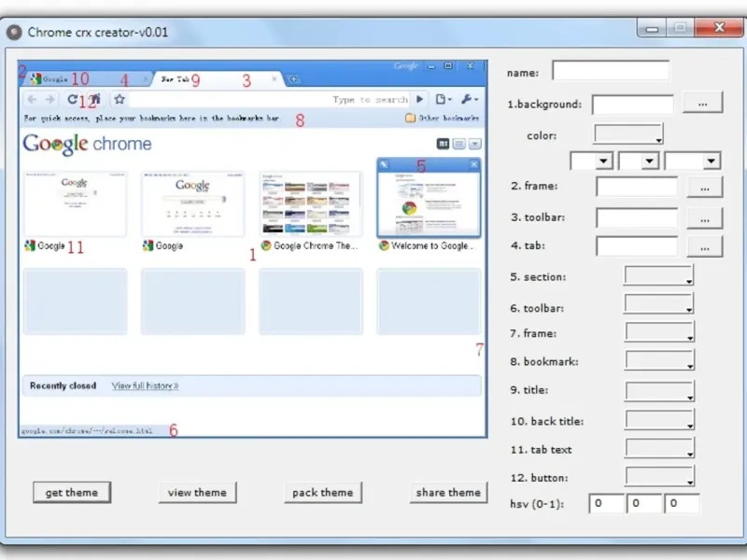The height and width of the screenshot is (560, 747).
Task: Minimize the preview Chrome window
Action: point(431,66)
